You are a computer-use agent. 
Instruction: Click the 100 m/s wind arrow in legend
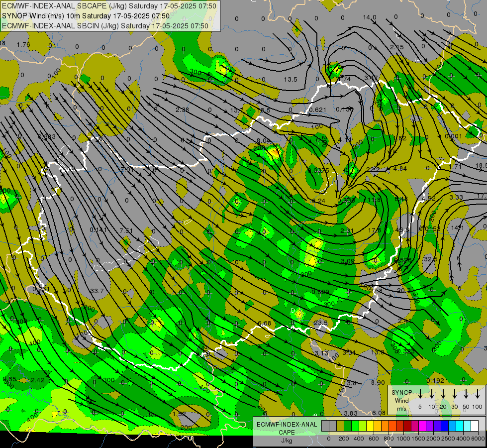click(478, 394)
